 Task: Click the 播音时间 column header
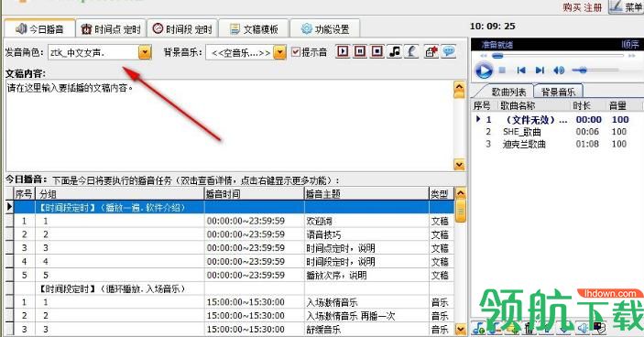click(255, 194)
